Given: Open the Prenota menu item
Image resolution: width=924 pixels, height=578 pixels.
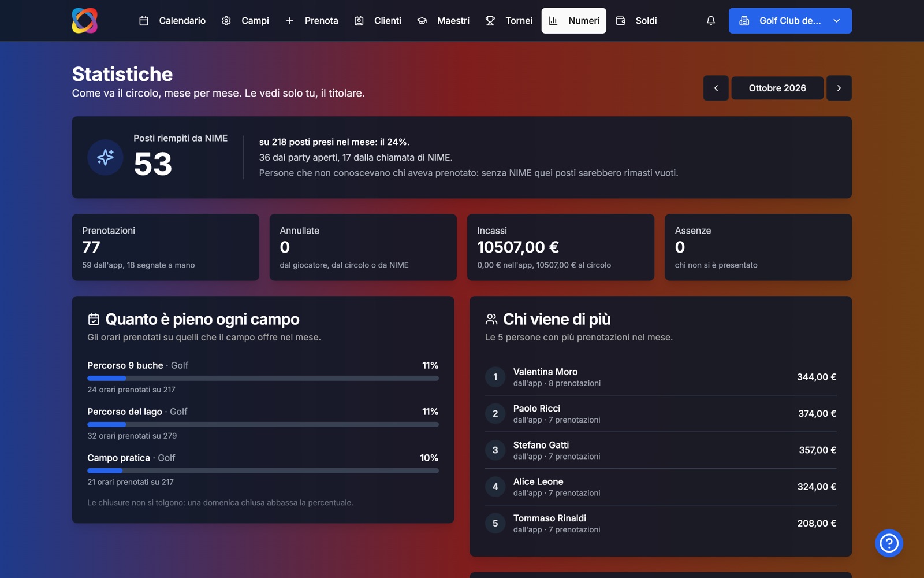Looking at the screenshot, I should [x=312, y=21].
